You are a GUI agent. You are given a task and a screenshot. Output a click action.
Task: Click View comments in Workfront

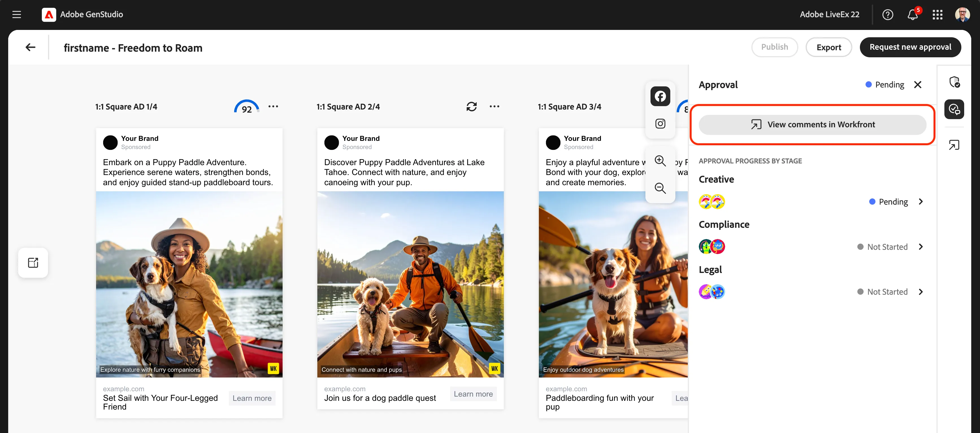coord(812,125)
